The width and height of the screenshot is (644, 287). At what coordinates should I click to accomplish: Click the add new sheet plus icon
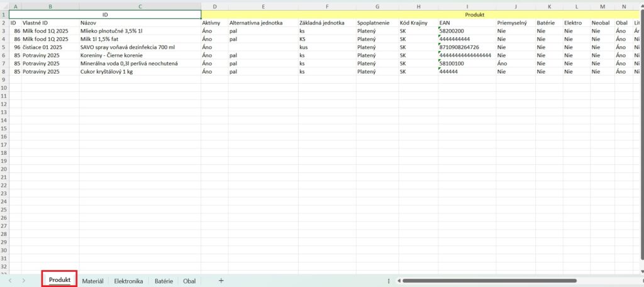(x=221, y=281)
